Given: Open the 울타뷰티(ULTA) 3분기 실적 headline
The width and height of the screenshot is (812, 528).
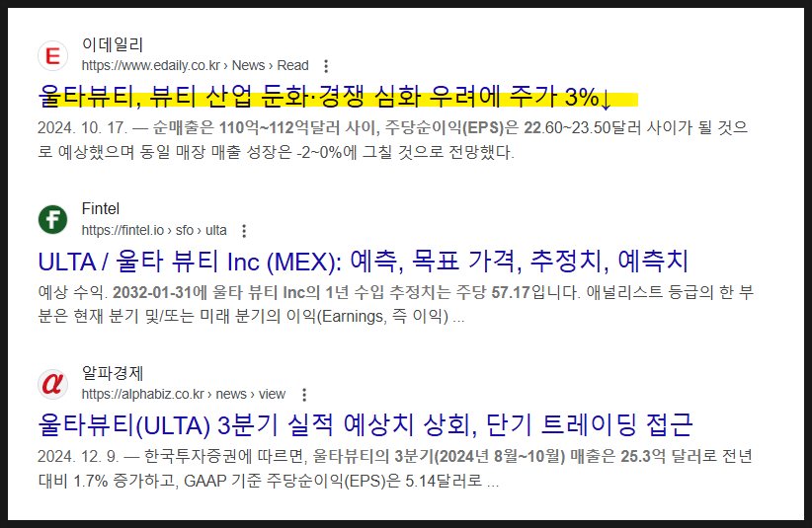Looking at the screenshot, I should (365, 425).
